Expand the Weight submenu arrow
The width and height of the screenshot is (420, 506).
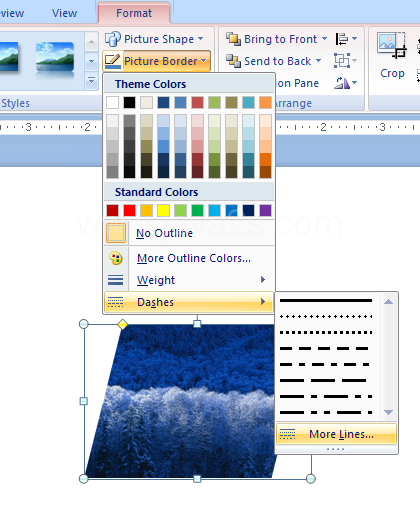coord(263,280)
